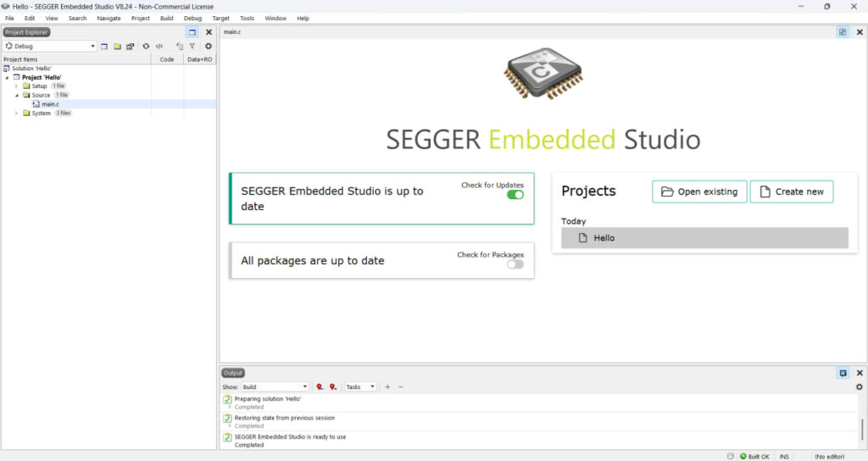Click the code brackets icon in explorer toolbar
This screenshot has height=461, width=868.
tap(159, 47)
